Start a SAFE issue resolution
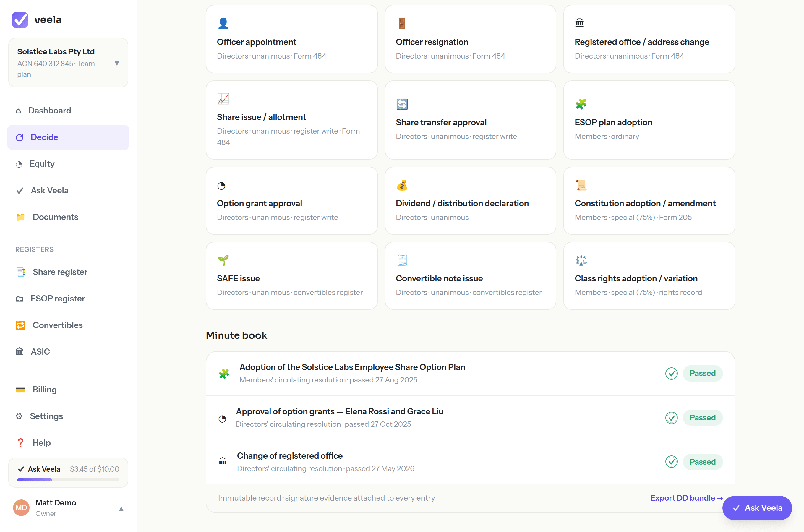The height and width of the screenshot is (532, 804). coord(292,276)
